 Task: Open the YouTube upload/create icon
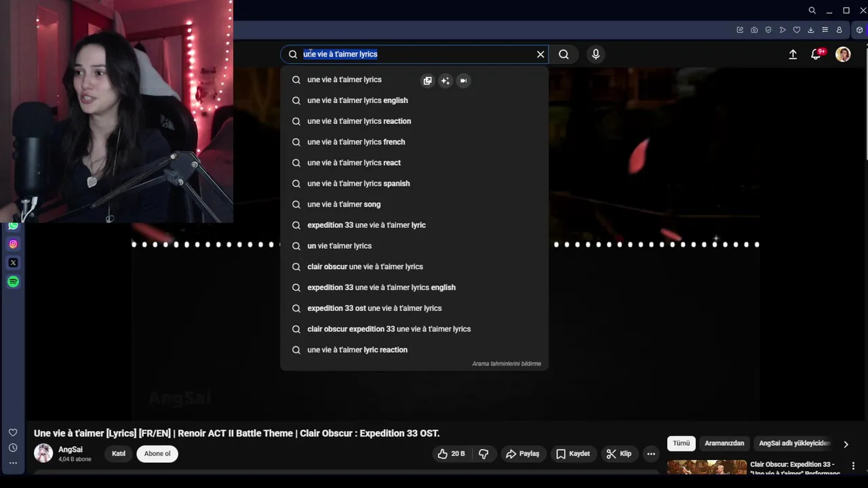click(x=793, y=54)
